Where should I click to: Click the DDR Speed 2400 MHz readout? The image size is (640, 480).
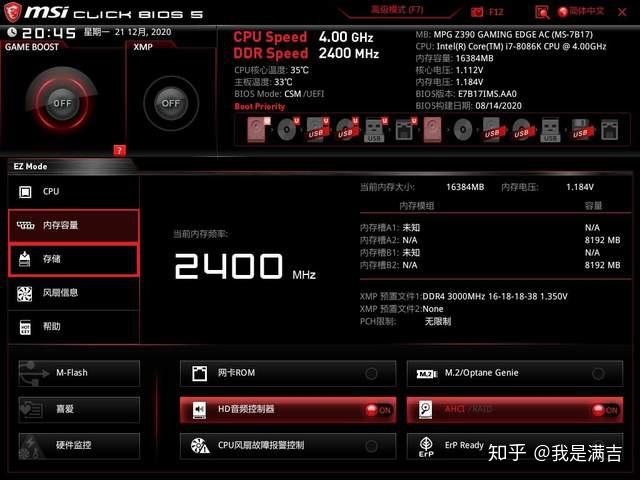(306, 53)
